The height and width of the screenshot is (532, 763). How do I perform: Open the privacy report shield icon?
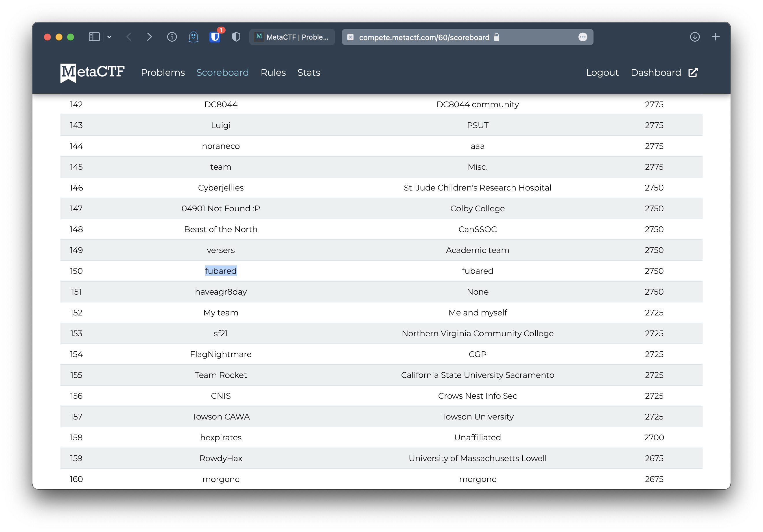pyautogui.click(x=236, y=37)
